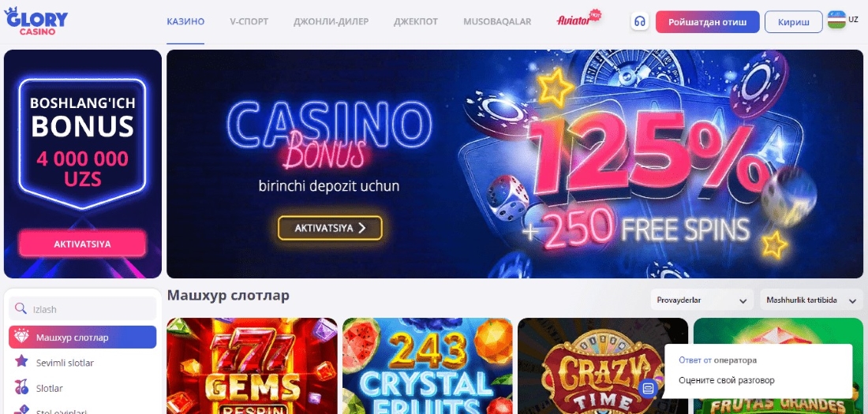868x414 pixels.
Task: Click the cherry icon beside Slotlar
Action: (21, 388)
